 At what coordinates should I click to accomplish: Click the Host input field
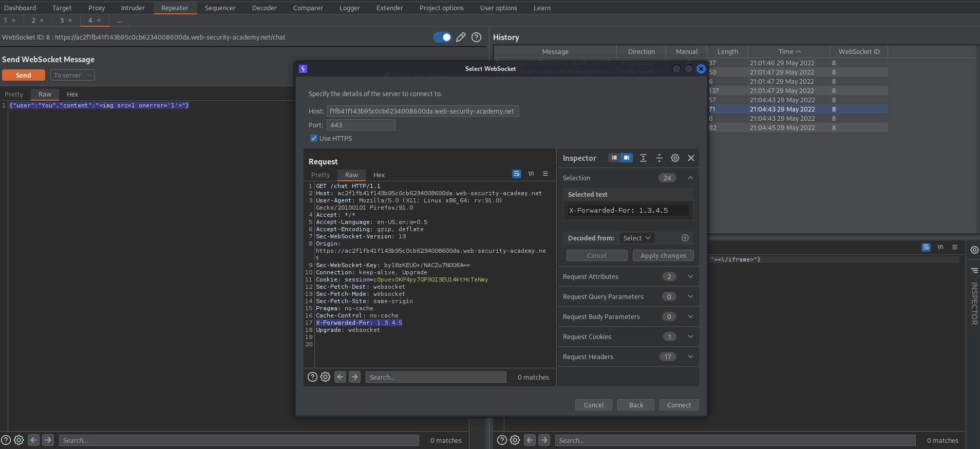422,111
